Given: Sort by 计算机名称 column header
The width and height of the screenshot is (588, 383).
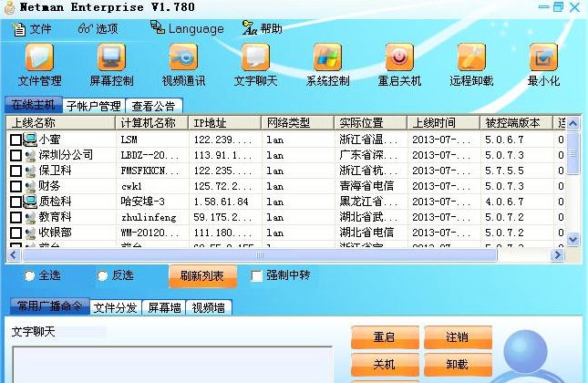Looking at the screenshot, I should 152,123.
